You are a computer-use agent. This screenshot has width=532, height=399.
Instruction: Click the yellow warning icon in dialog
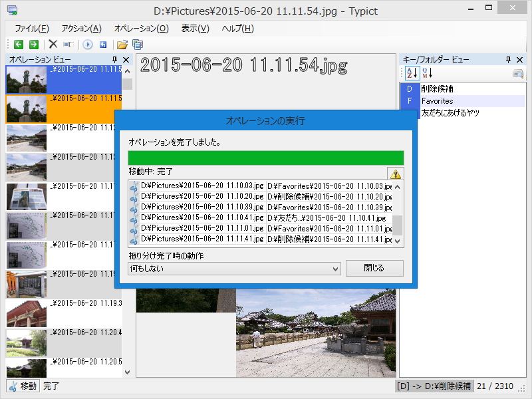tap(395, 174)
